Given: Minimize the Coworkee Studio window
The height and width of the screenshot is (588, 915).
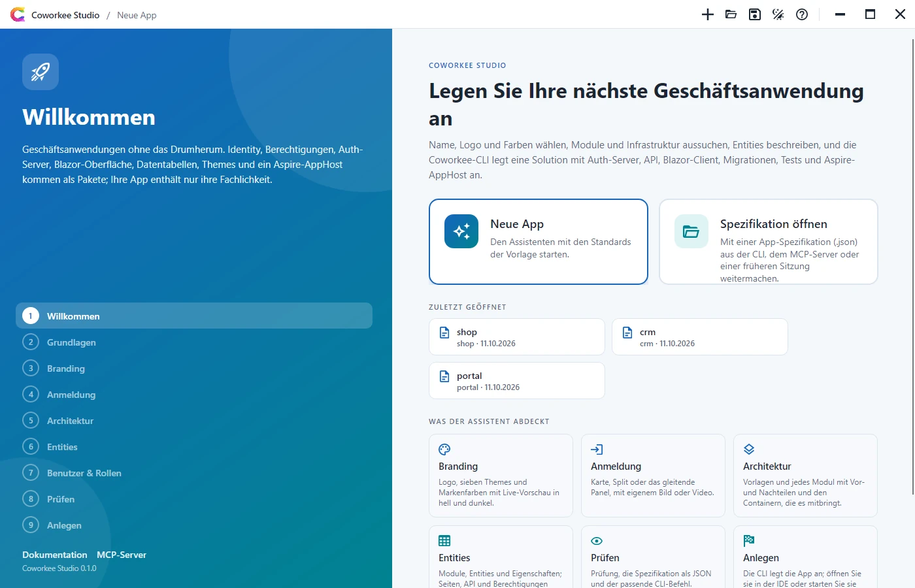Looking at the screenshot, I should pos(840,14).
